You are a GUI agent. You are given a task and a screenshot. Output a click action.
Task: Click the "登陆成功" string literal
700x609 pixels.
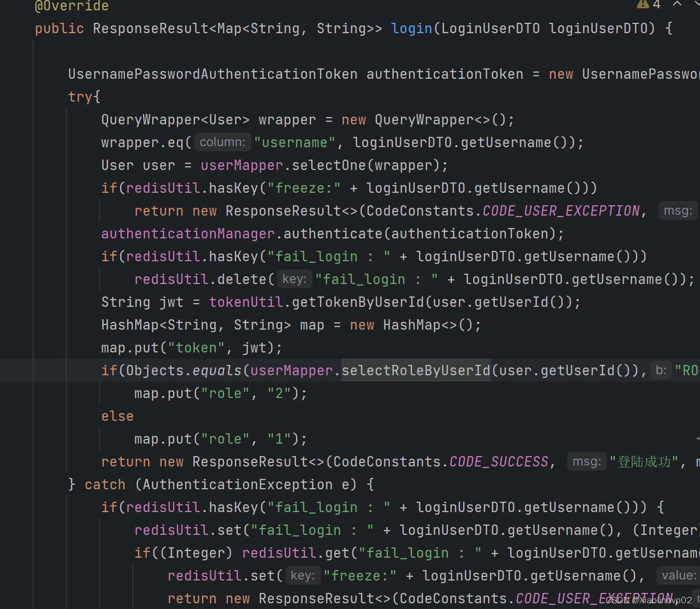644,462
